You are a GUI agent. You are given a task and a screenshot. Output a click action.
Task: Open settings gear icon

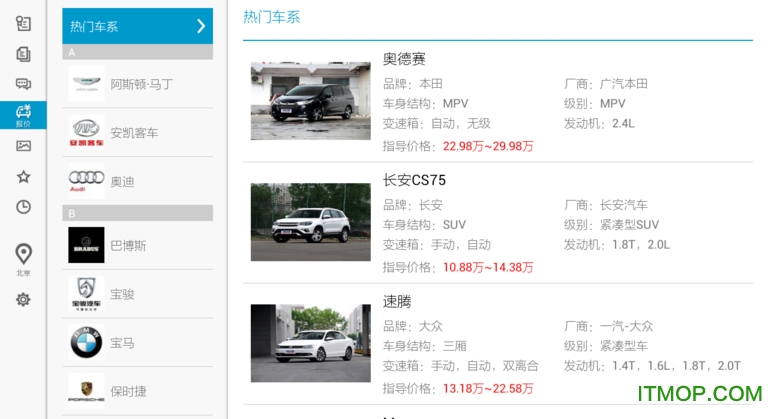(x=23, y=299)
